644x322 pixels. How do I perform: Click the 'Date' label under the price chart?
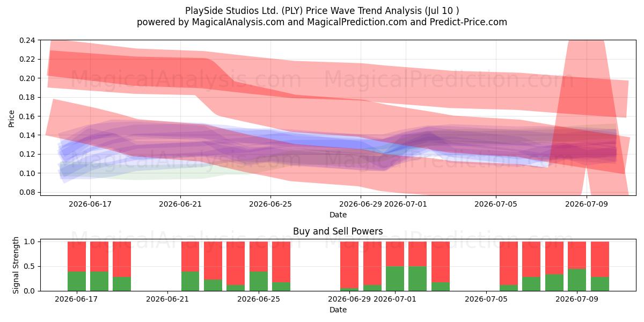coord(338,215)
